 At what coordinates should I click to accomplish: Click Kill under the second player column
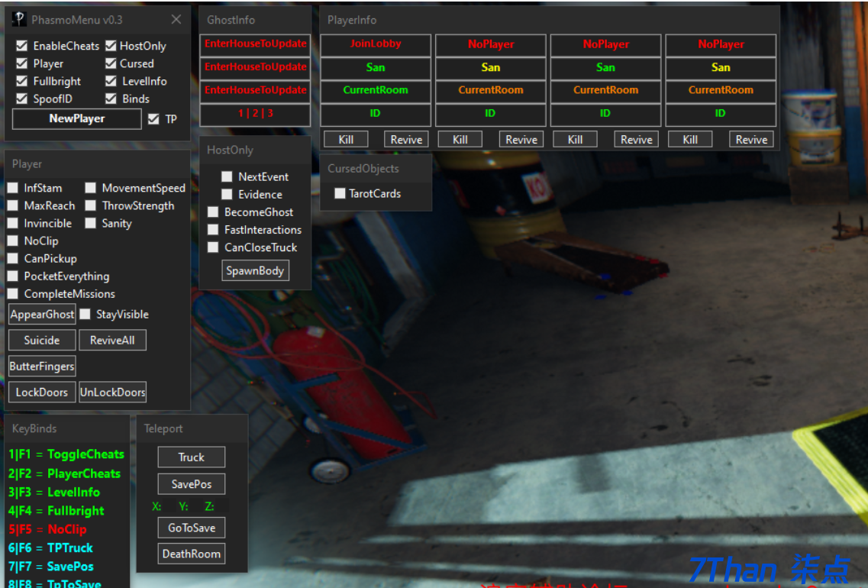[x=460, y=140]
